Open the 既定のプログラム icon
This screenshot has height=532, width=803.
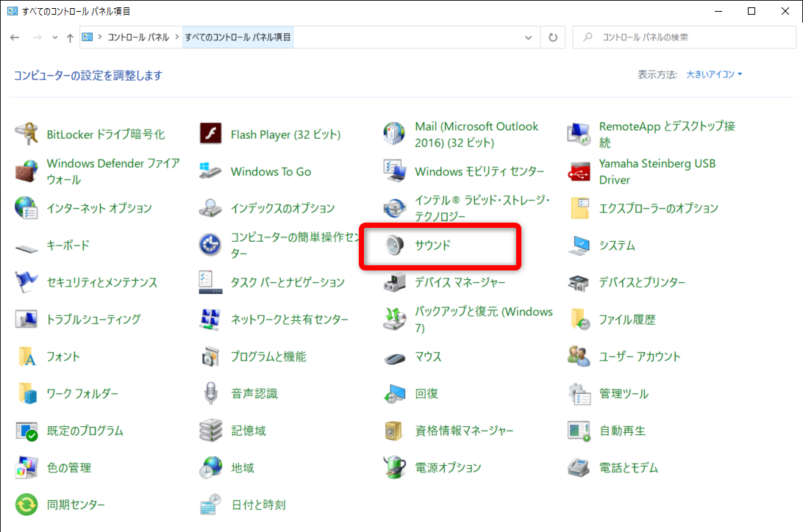26,431
